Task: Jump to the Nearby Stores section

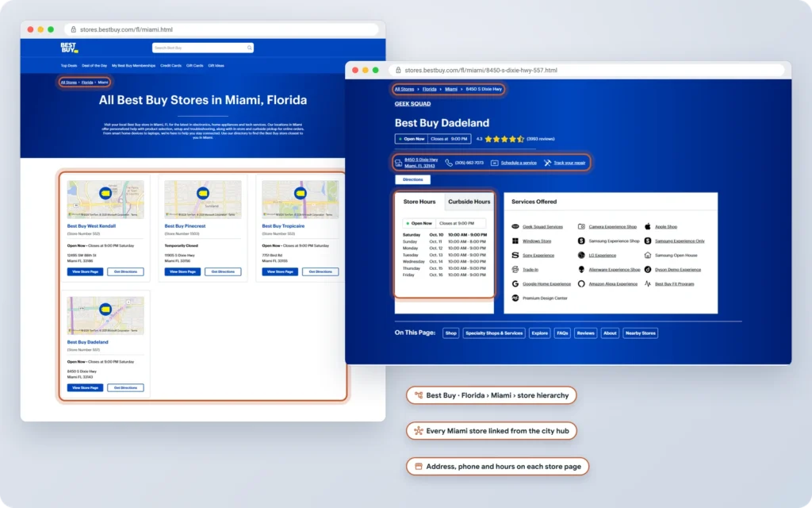Action: click(640, 333)
